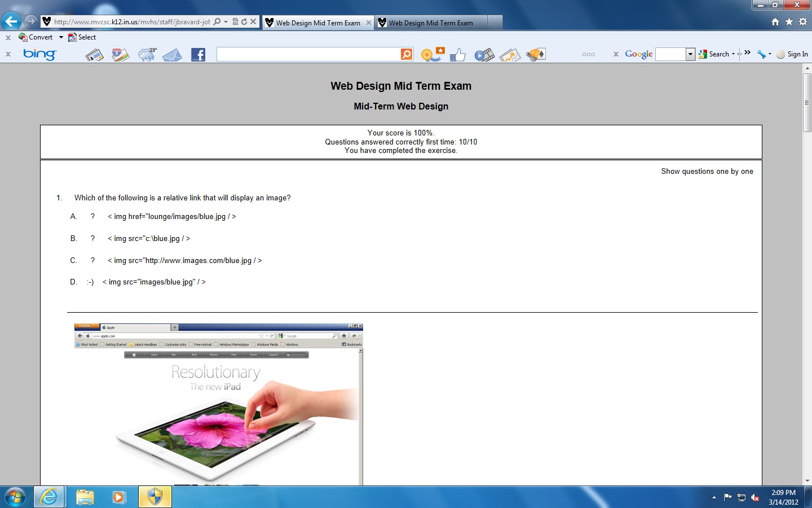812x508 pixels.
Task: Expand the Convert dropdown arrow
Action: [61, 37]
